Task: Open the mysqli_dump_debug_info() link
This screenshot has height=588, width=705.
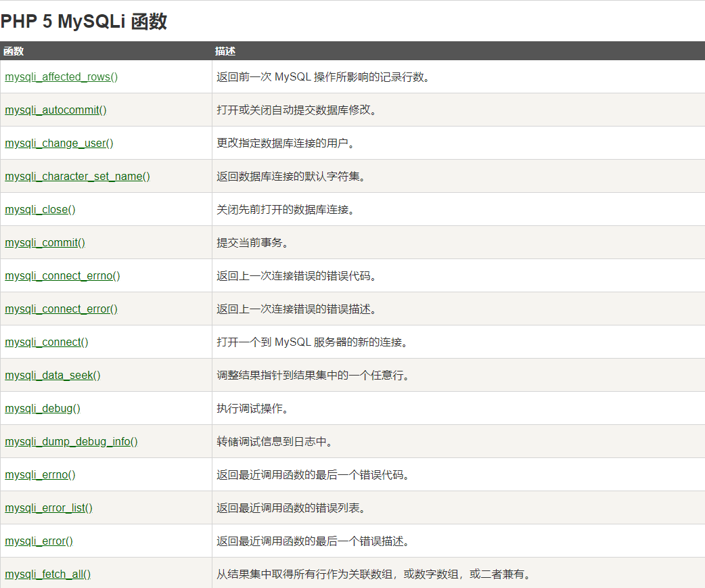Action: coord(71,442)
